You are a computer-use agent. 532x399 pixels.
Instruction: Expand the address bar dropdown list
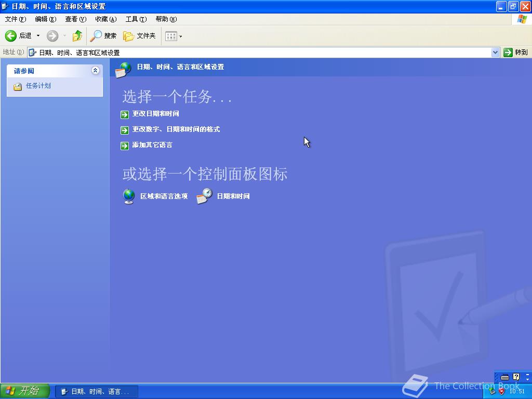click(495, 52)
